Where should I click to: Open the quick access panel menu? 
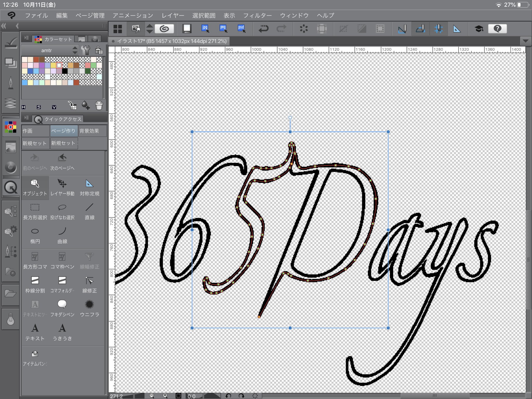26,118
